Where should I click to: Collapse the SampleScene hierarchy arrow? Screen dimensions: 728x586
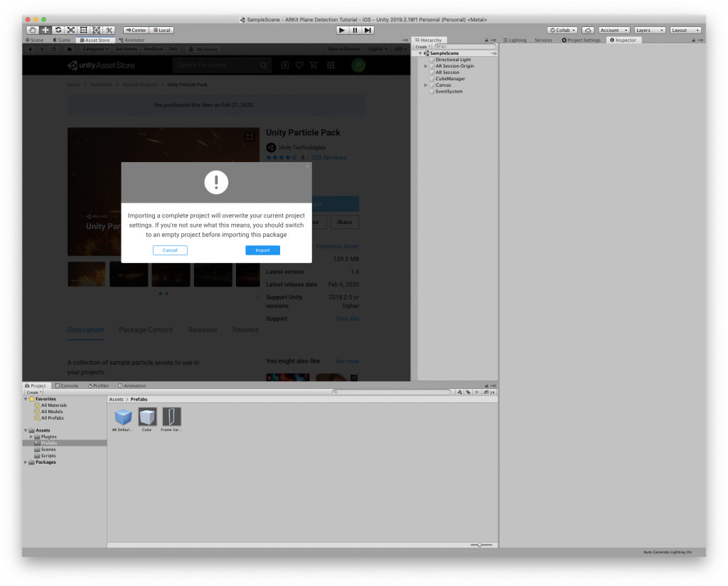(420, 53)
